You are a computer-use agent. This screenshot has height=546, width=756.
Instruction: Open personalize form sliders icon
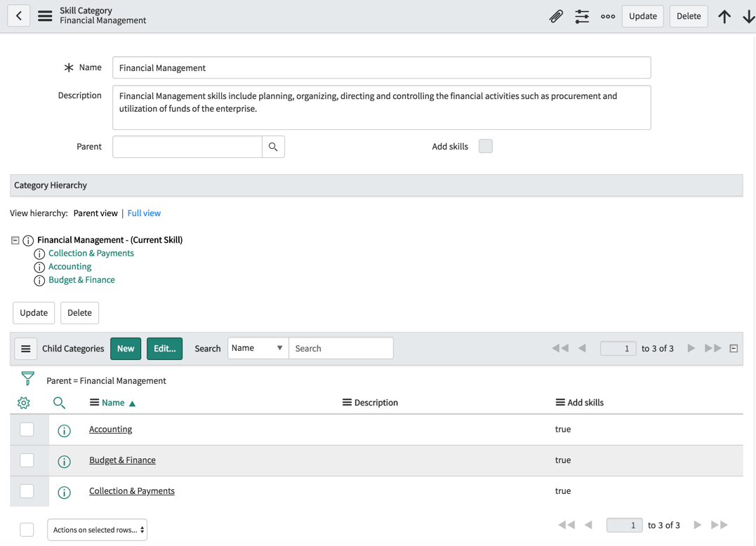pos(582,16)
